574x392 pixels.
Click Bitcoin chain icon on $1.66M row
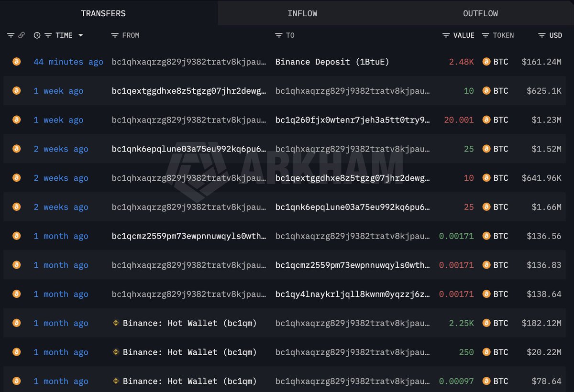pos(17,207)
